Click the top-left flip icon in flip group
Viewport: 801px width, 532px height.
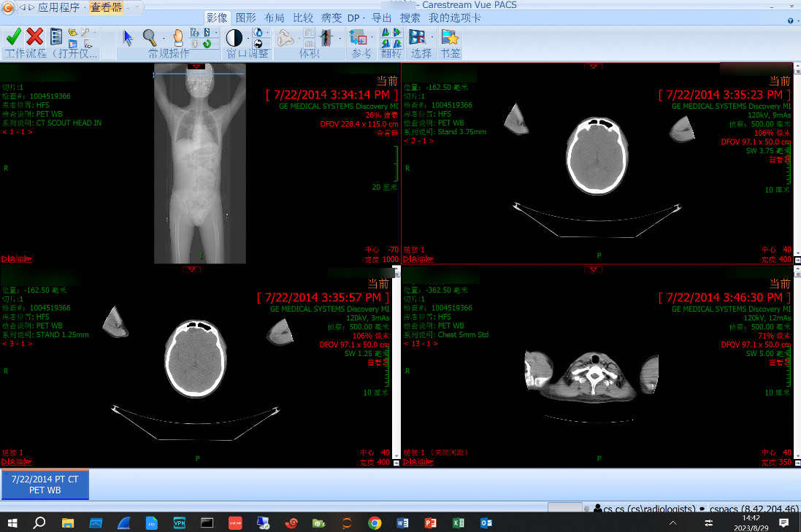(386, 32)
